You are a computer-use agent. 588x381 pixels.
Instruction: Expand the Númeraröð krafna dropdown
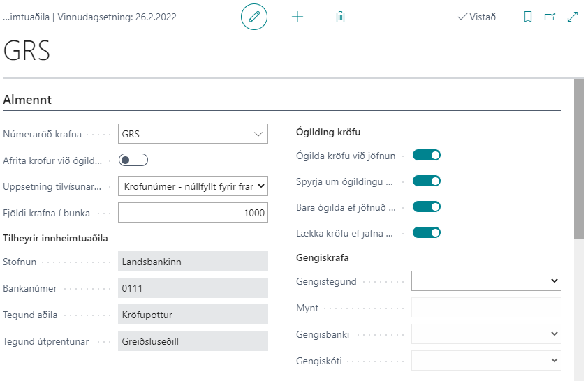[257, 134]
